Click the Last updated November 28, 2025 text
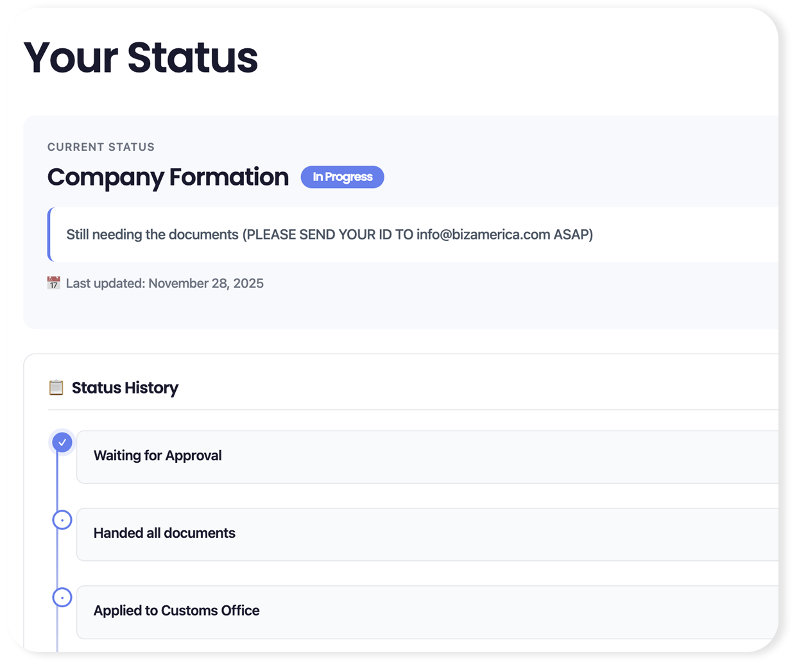 pyautogui.click(x=165, y=284)
